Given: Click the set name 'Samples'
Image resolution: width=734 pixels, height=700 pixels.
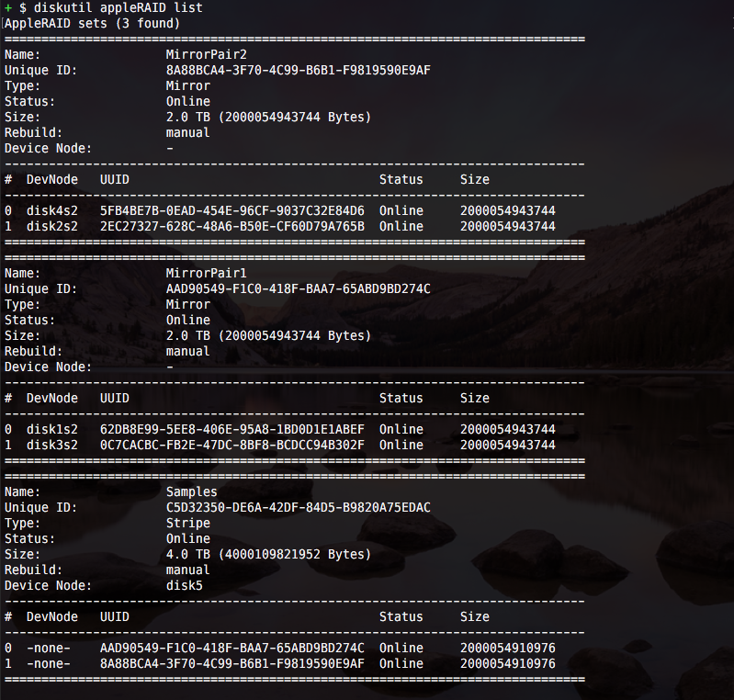Looking at the screenshot, I should pos(191,492).
